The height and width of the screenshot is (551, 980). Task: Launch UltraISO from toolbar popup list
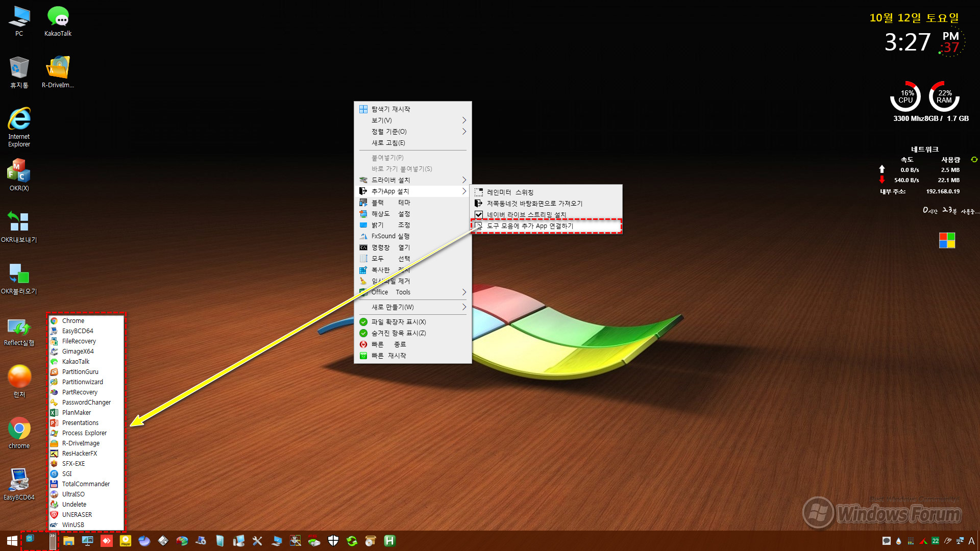86,494
